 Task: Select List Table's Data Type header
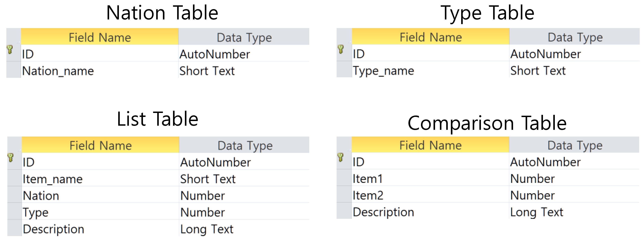click(245, 145)
